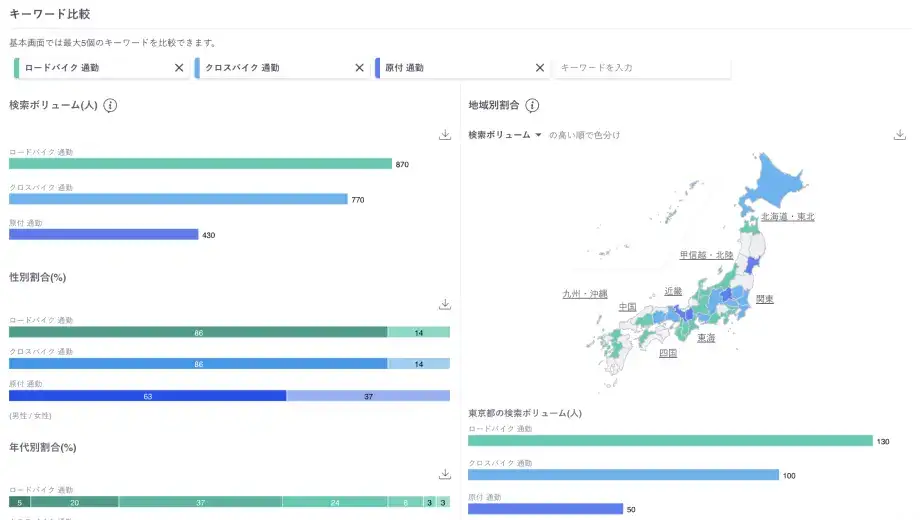Image resolution: width=920 pixels, height=520 pixels.
Task: Click the green ロードバイク 通勤 870 volume bar
Action: tap(200, 164)
